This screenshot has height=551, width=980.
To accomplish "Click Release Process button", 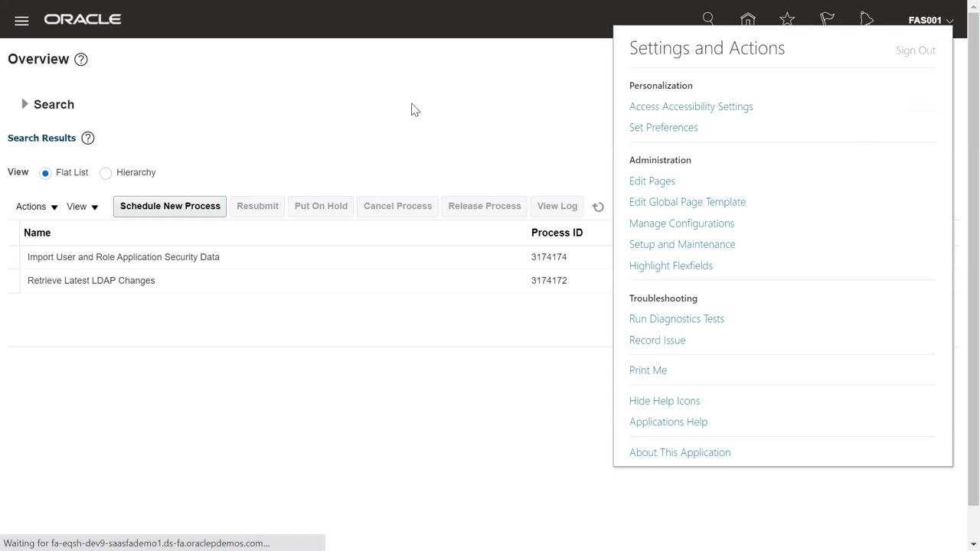I will click(485, 207).
